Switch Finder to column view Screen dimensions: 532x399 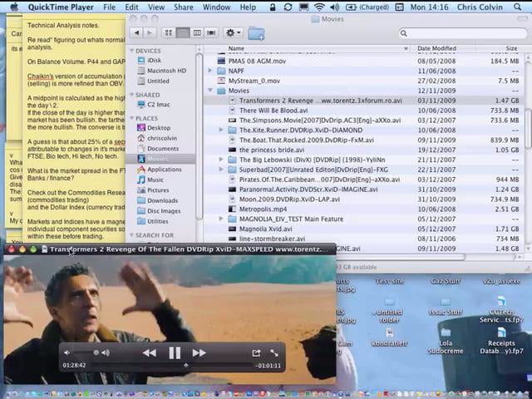coord(197,33)
